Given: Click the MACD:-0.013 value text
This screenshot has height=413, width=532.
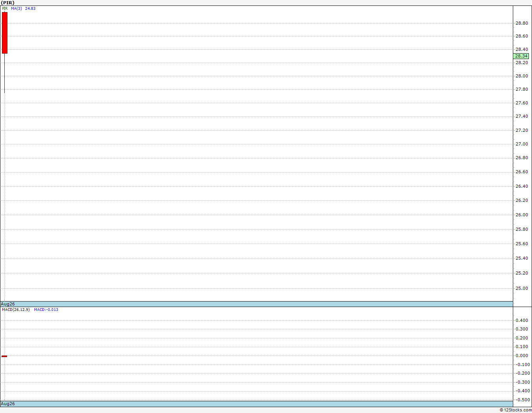Looking at the screenshot, I should pos(46,309).
